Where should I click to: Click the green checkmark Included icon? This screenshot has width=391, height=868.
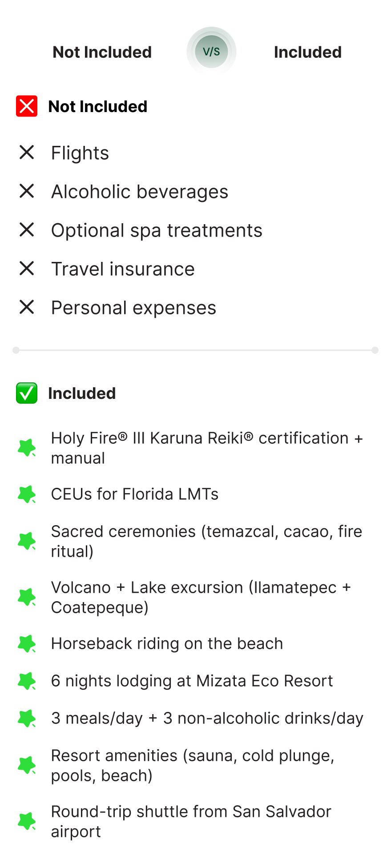point(27,393)
